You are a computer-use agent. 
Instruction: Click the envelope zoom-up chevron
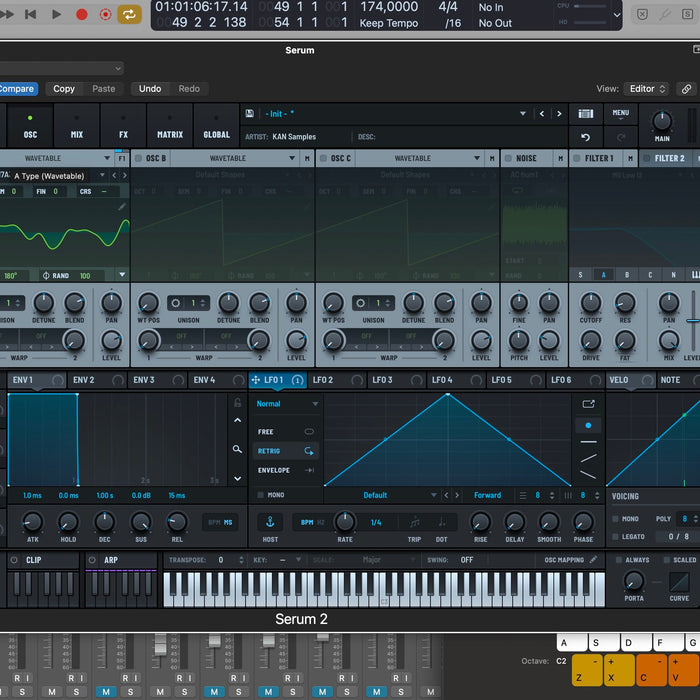click(x=238, y=420)
